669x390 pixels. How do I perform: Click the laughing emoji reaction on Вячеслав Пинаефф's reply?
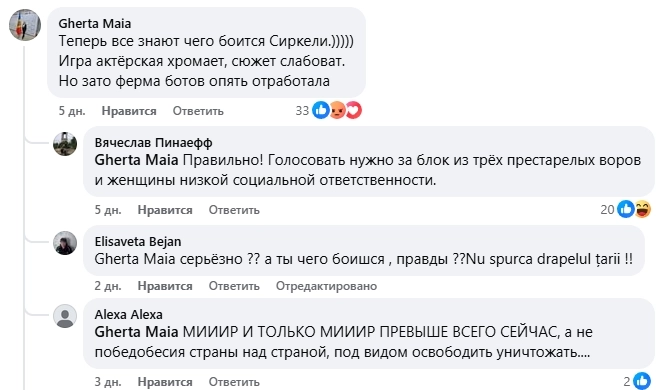click(x=643, y=210)
